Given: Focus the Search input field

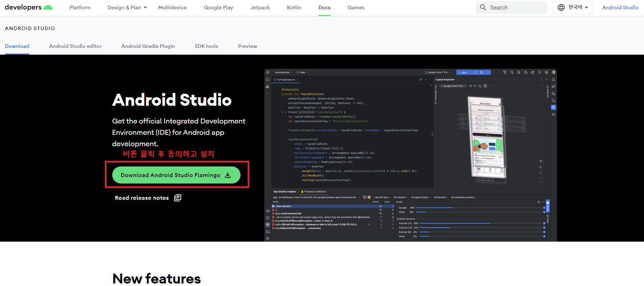Looking at the screenshot, I should point(512,7).
